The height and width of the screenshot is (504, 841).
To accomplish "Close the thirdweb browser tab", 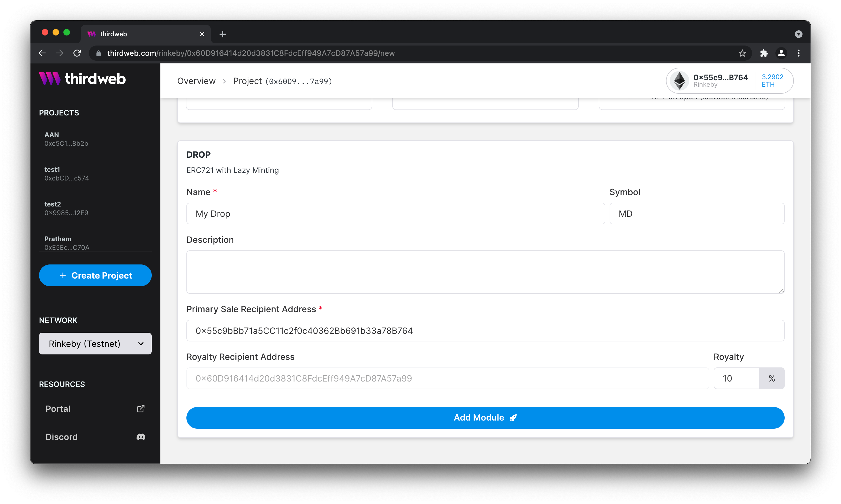I will (x=202, y=34).
